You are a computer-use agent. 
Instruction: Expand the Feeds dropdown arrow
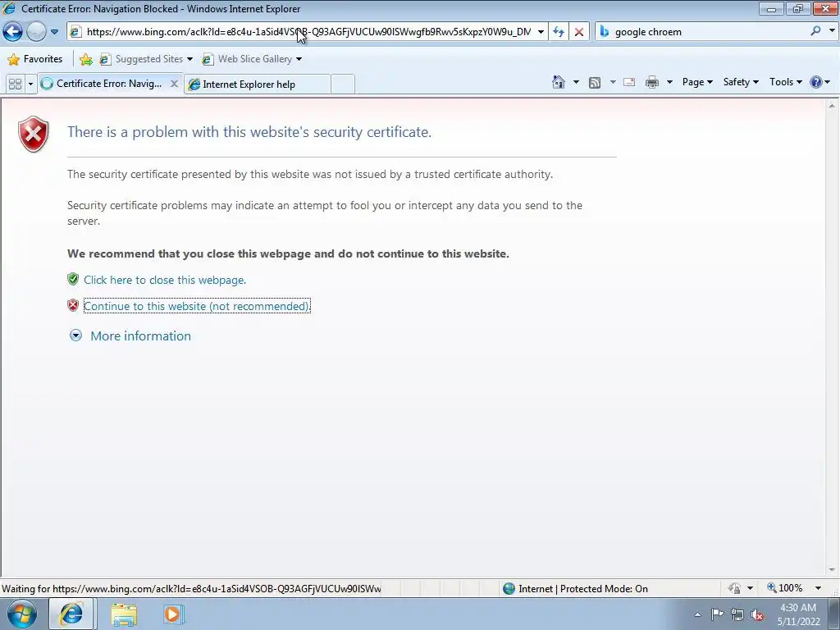click(613, 82)
